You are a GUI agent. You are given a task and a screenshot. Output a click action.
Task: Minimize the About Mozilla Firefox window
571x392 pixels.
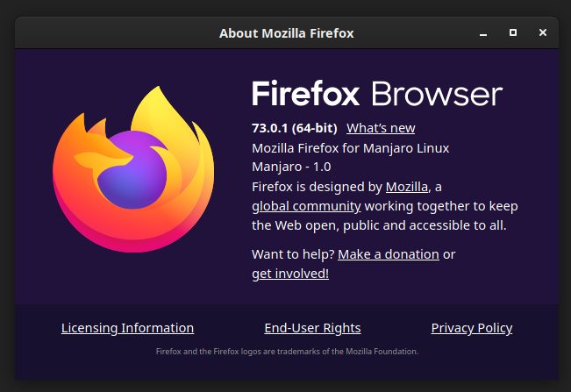(483, 33)
